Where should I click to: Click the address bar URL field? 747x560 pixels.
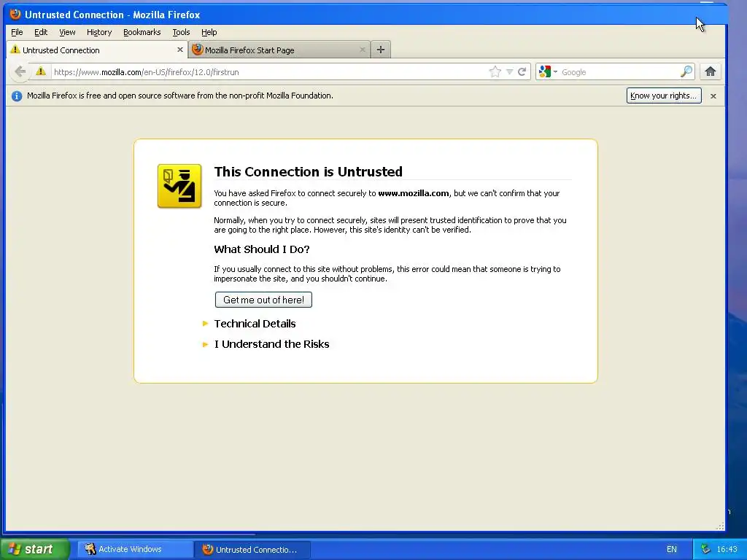coord(269,72)
